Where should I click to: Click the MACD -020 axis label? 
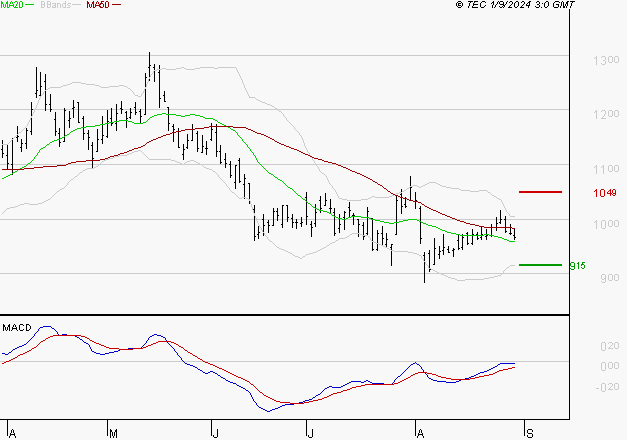click(607, 387)
